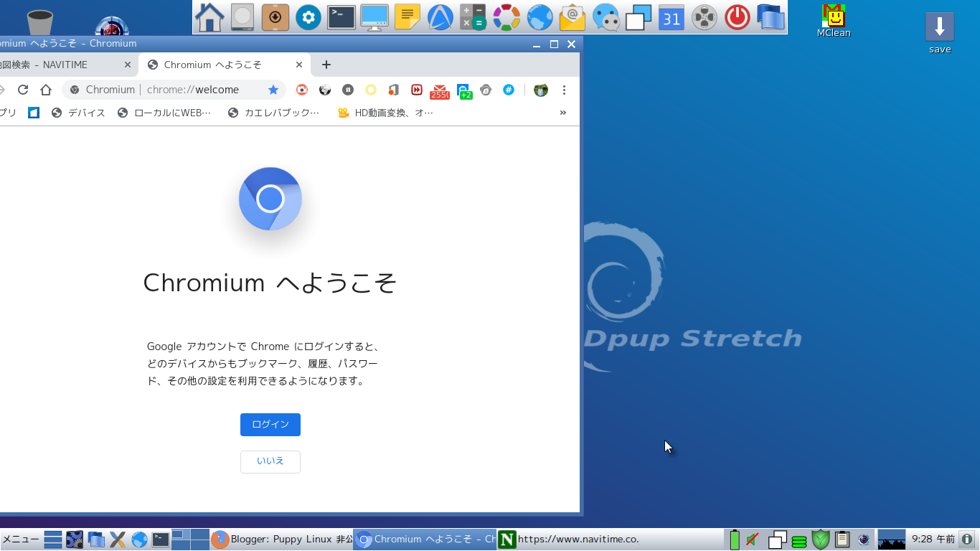The width and height of the screenshot is (980, 551).
Task: Click the extension icon with +2 badge
Action: click(x=463, y=90)
